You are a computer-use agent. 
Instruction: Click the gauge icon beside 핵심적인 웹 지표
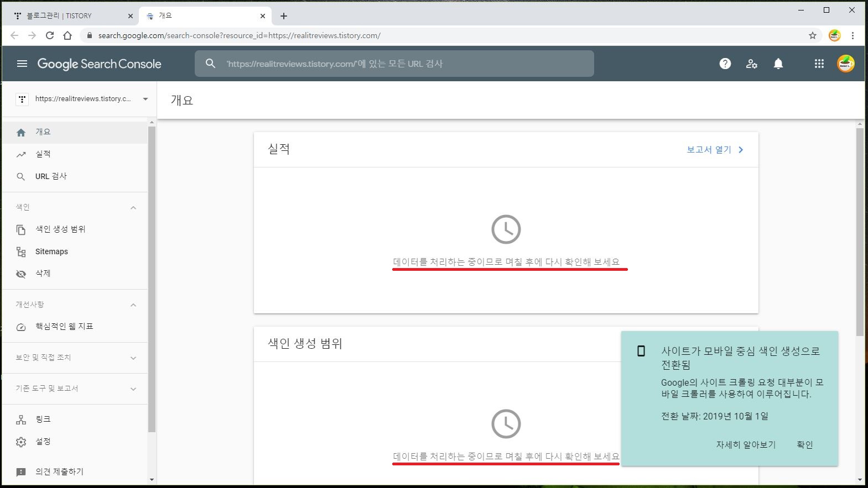[21, 327]
